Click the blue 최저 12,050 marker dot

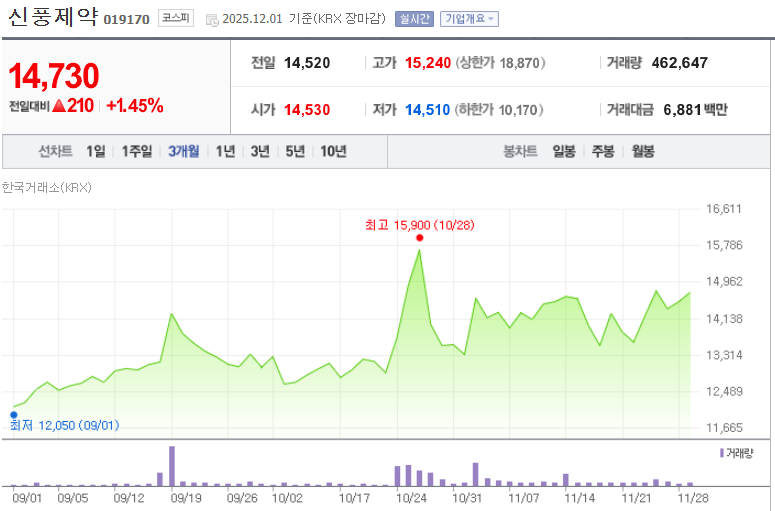(14, 415)
